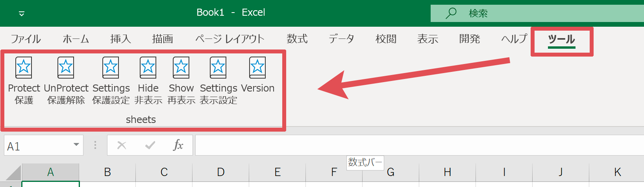
Task: Click the Show 再表示 sheets icon
Action: pos(181,68)
